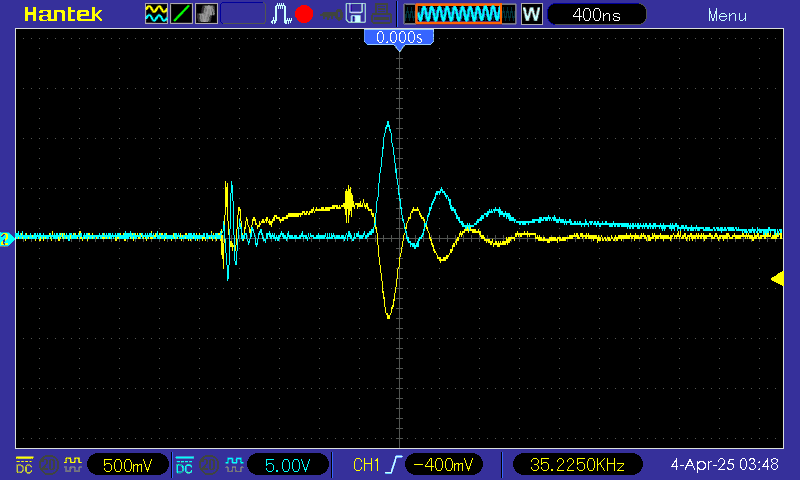Screen dimensions: 800x480
Task: Click the green diagonal line icon
Action: pyautogui.click(x=182, y=14)
